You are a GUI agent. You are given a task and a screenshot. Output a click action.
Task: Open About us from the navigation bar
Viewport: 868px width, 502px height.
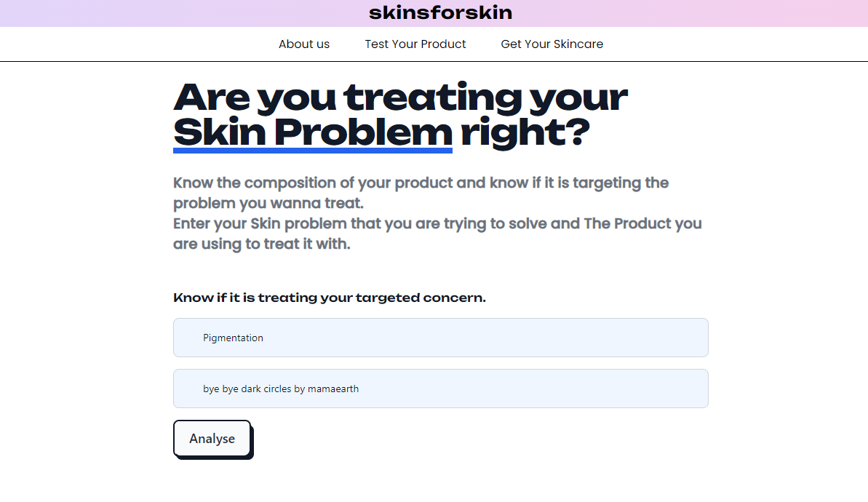coord(303,44)
